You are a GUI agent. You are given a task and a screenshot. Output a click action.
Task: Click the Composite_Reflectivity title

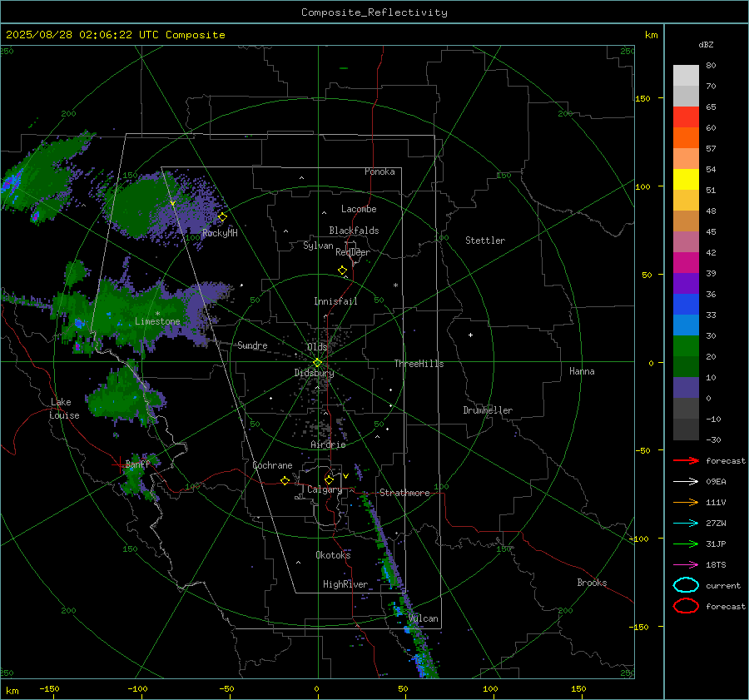374,12
